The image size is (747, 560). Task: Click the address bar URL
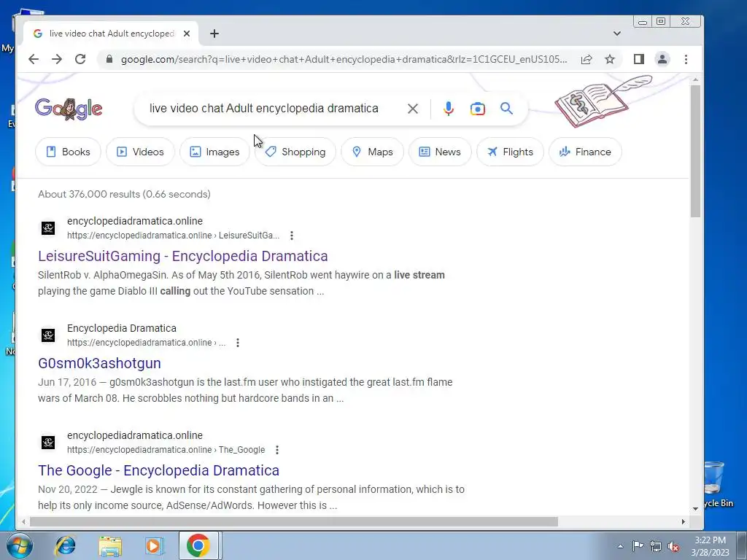344,59
